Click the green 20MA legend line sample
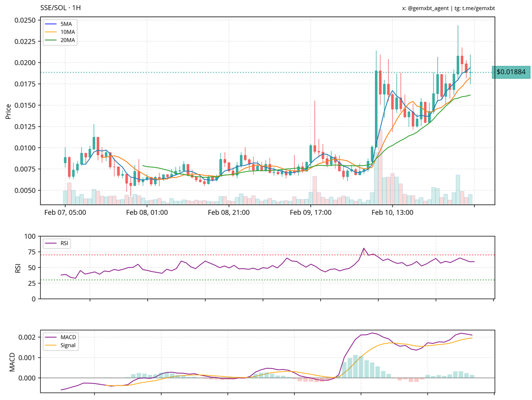Screen dimensions: 532x400 pyautogui.click(x=51, y=40)
